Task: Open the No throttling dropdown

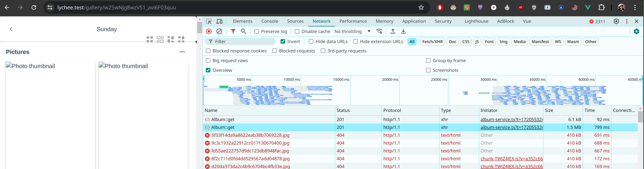Action: pyautogui.click(x=352, y=32)
